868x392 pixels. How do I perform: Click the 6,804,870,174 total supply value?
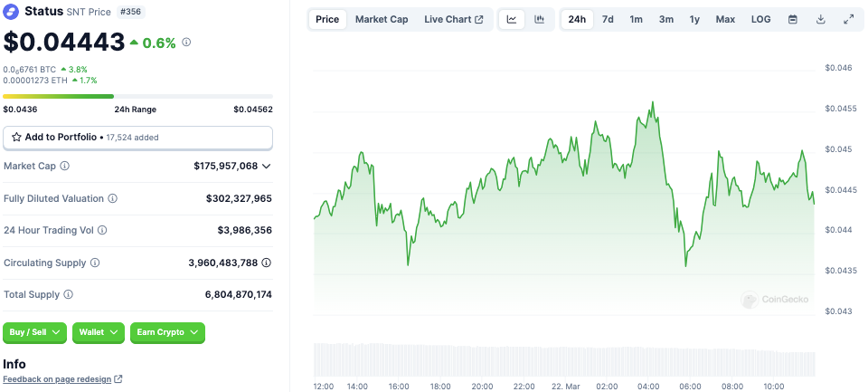239,294
